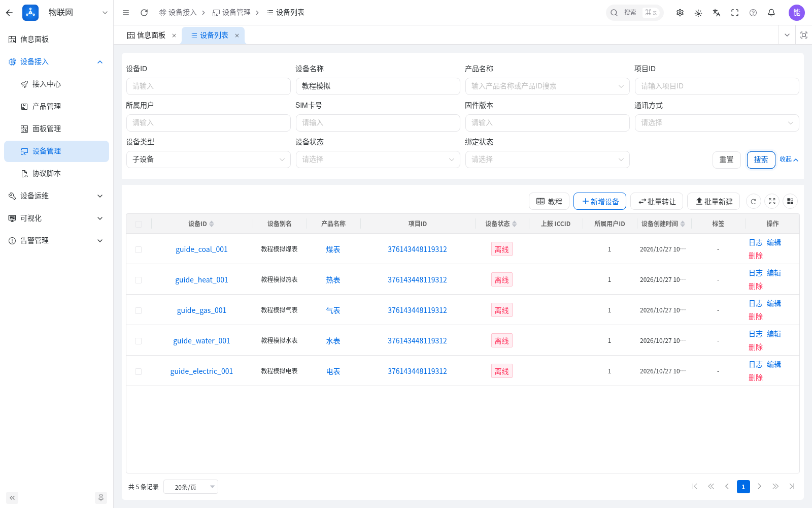Click the sidebar pin icon
This screenshot has height=508, width=812.
coord(101,498)
